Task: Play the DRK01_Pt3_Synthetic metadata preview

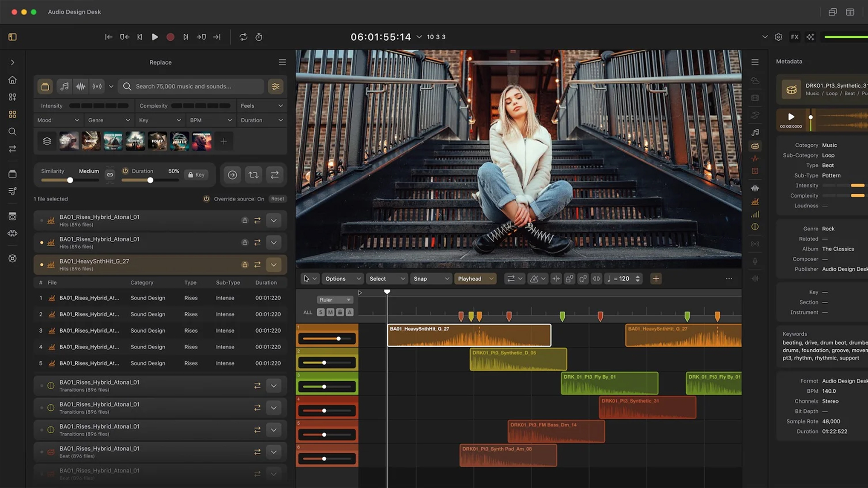Action: click(791, 117)
